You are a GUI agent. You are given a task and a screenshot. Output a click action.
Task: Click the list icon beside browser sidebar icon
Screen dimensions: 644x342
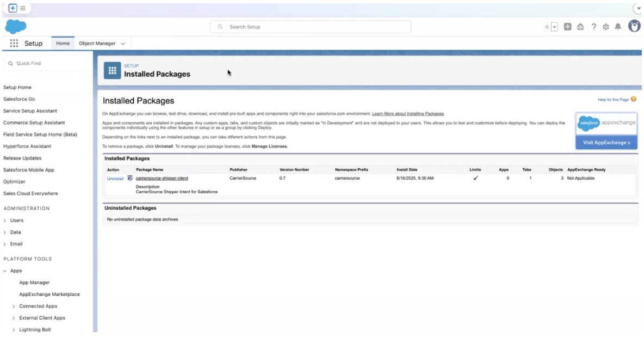coord(23,8)
